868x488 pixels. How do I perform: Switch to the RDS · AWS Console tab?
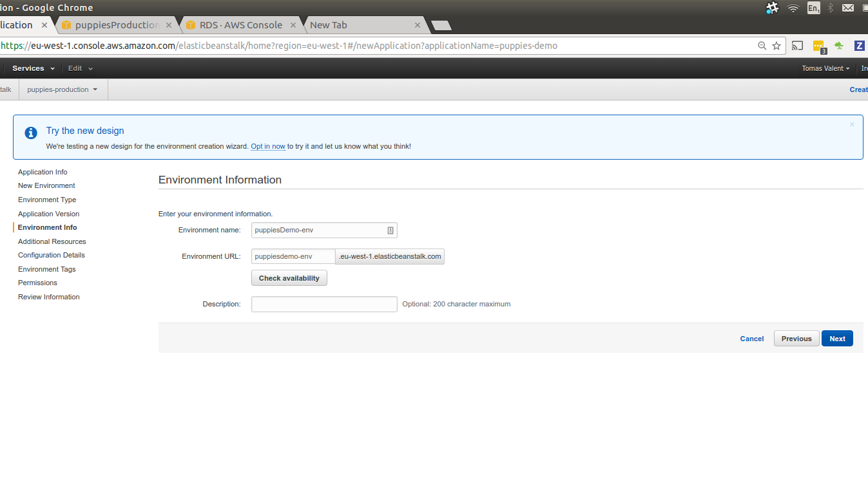241,25
